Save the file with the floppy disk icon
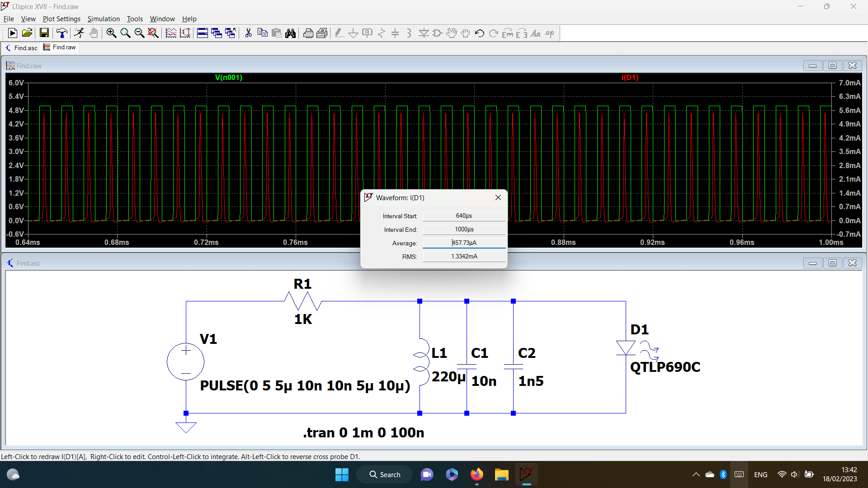Viewport: 868px width, 488px height. pos(44,33)
